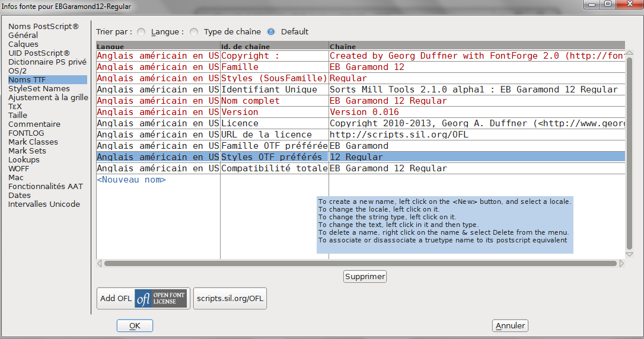The height and width of the screenshot is (339, 644).
Task: Click the 'Version 0.016' value
Action: pyautogui.click(x=477, y=112)
